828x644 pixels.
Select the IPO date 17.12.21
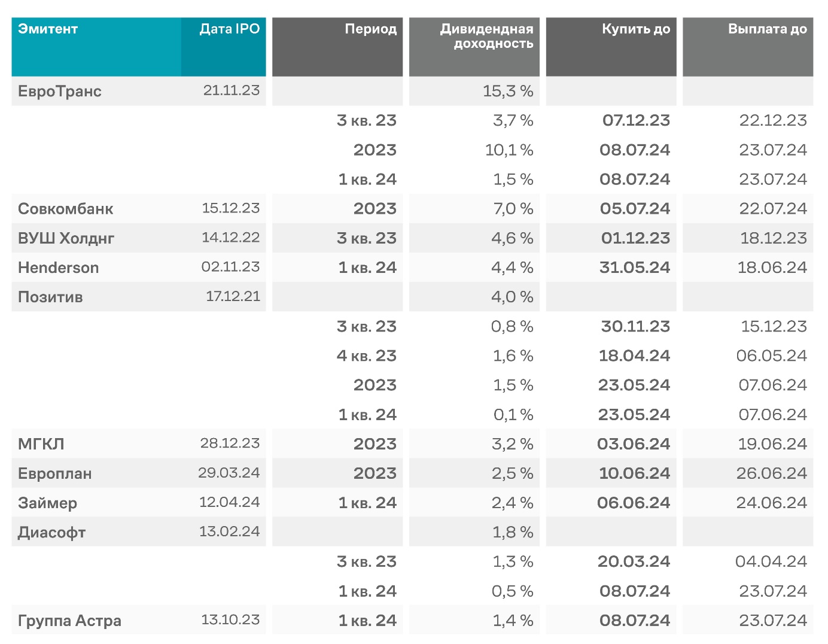click(233, 296)
